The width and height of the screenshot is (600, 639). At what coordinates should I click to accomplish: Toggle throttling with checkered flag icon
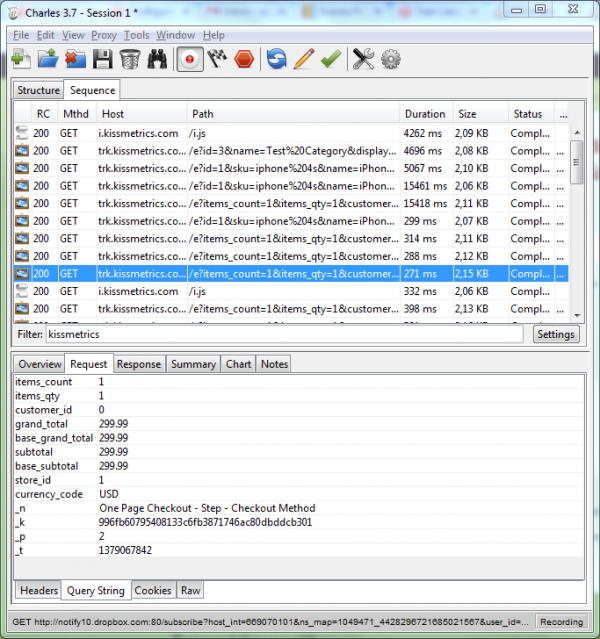tap(217, 59)
